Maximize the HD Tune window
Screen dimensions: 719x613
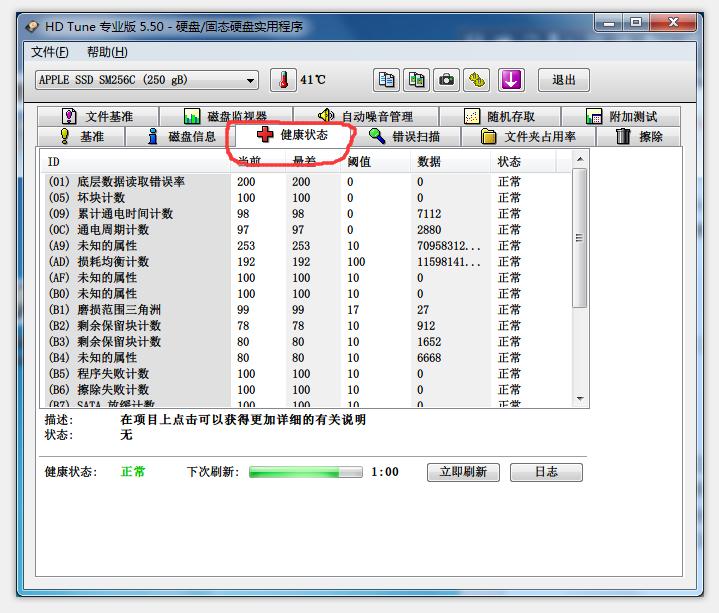tap(636, 22)
